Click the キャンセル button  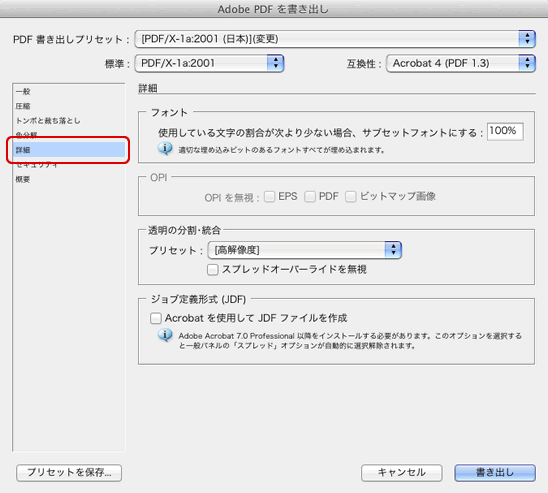402,473
